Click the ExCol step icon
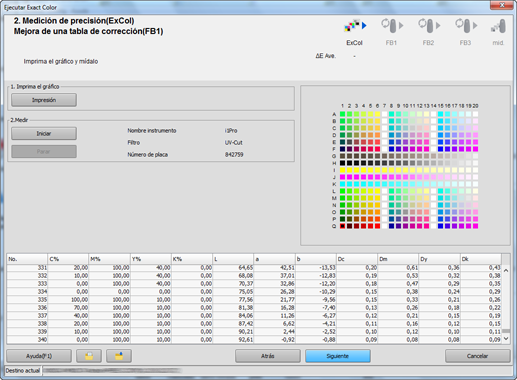This screenshot has width=517, height=380. (x=355, y=26)
